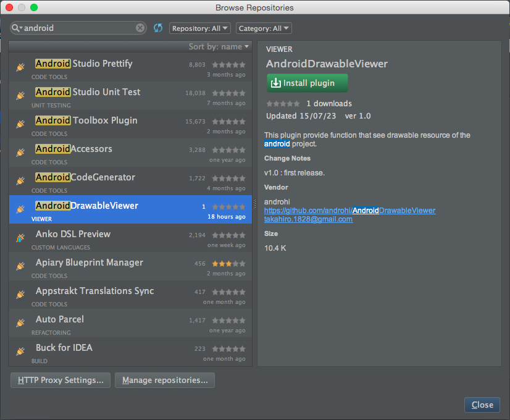Select Auto Parcel plugin
Viewport: 510px width, 420px height.
click(x=130, y=323)
